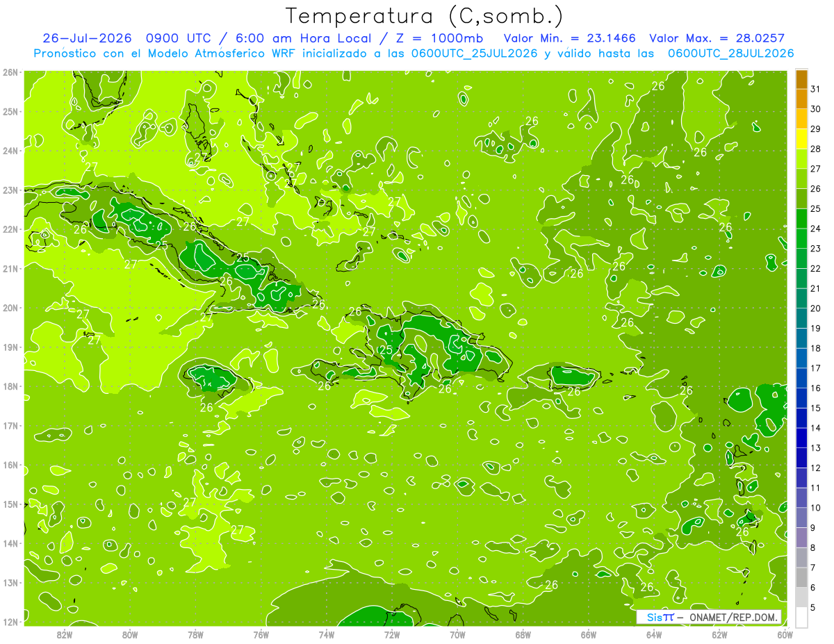Pick green swatch between legend 23 and 24
The width and height of the screenshot is (834, 644).
801,238
